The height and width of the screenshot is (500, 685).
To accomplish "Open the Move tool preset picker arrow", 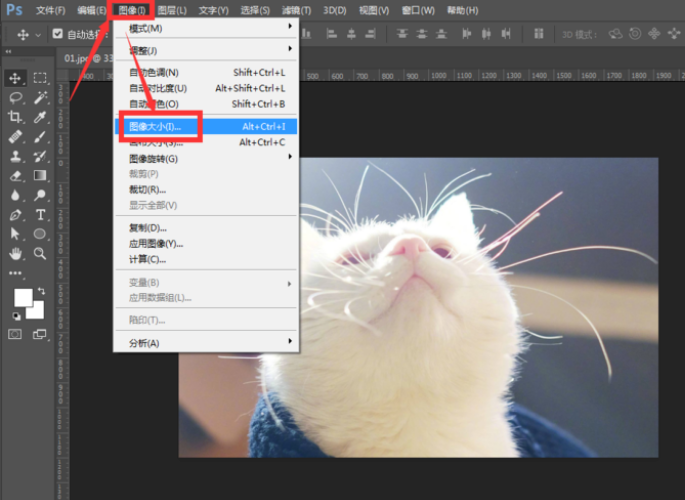I will click(x=38, y=35).
